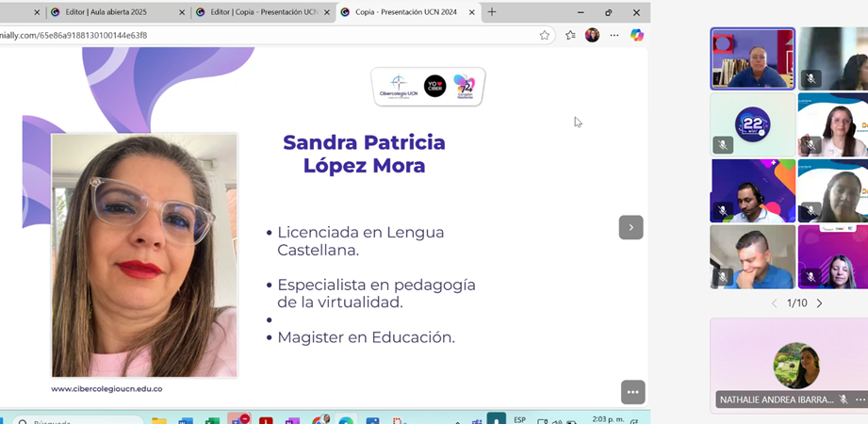Click the browser profile avatar

click(592, 35)
